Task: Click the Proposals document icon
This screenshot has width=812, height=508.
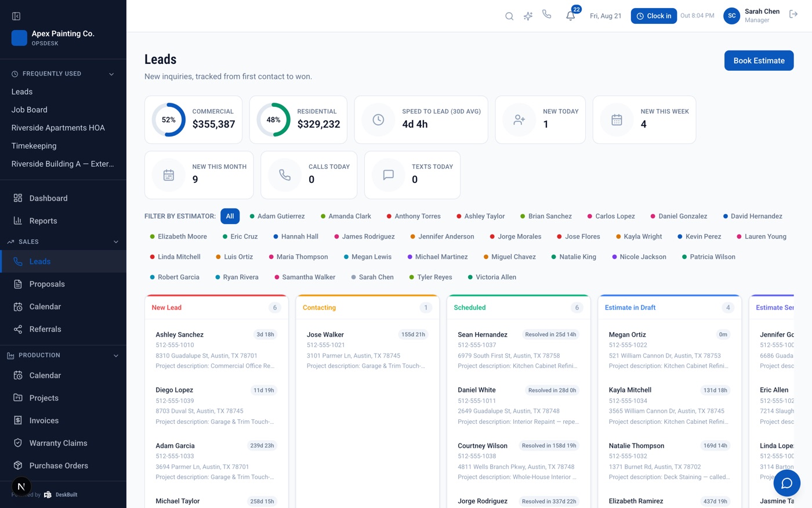Action: tap(18, 284)
